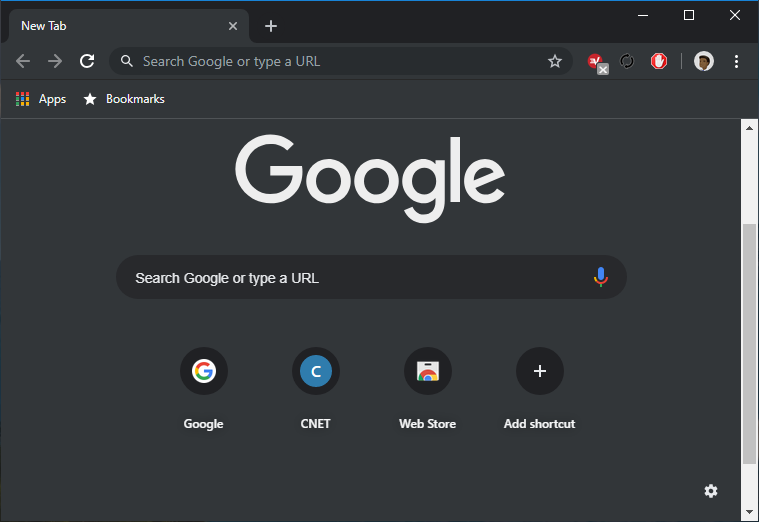
Task: Reload the page with the refresh icon
Action: (x=87, y=61)
